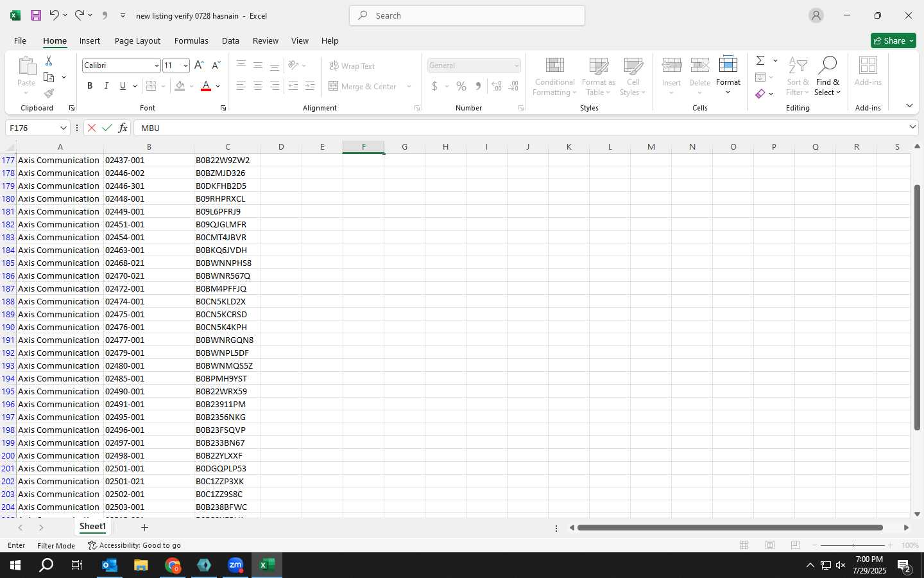
Task: Expand the formula bar chevron
Action: point(912,127)
